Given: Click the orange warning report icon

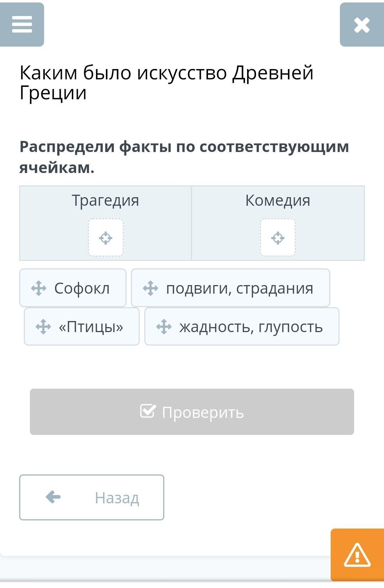Looking at the screenshot, I should pyautogui.click(x=357, y=555).
